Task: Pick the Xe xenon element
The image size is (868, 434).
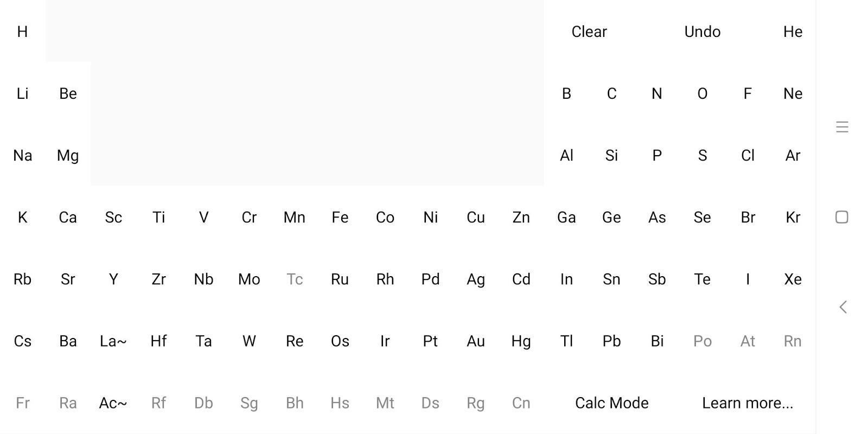Action: pyautogui.click(x=793, y=279)
